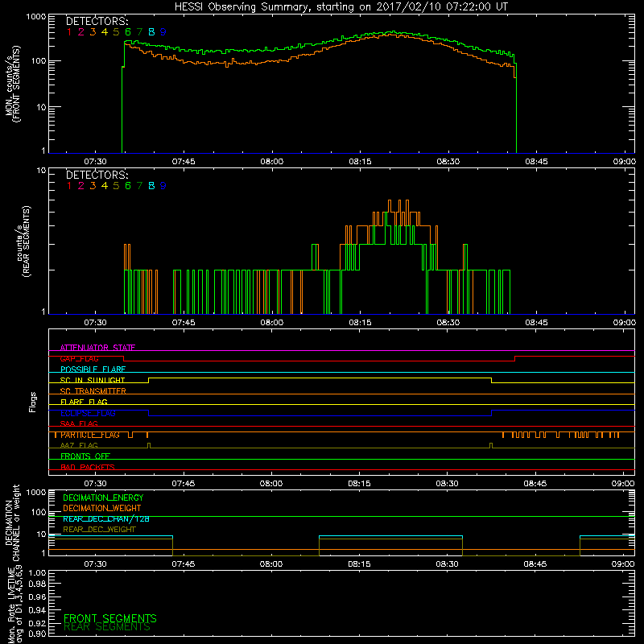Click 'REAR SEGMENTS' label in the livetime panel
This screenshot has height=644, width=644.
(x=107, y=627)
